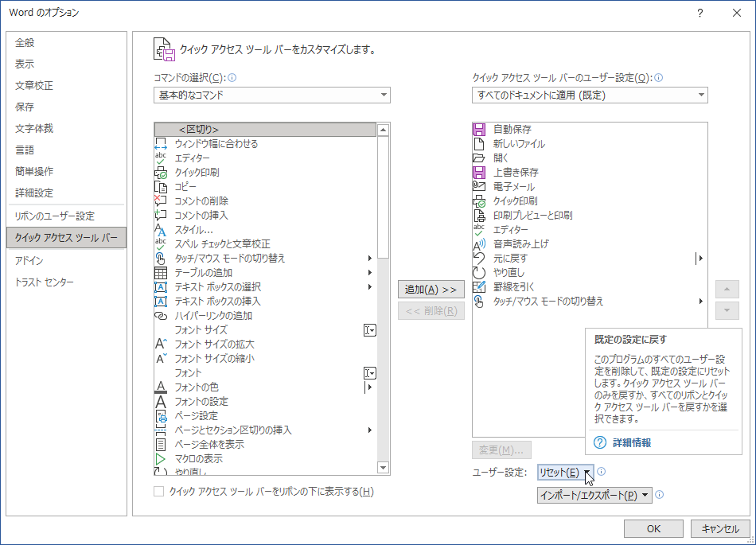The image size is (756, 545).
Task: Click the ? help button in title bar
Action: (700, 13)
